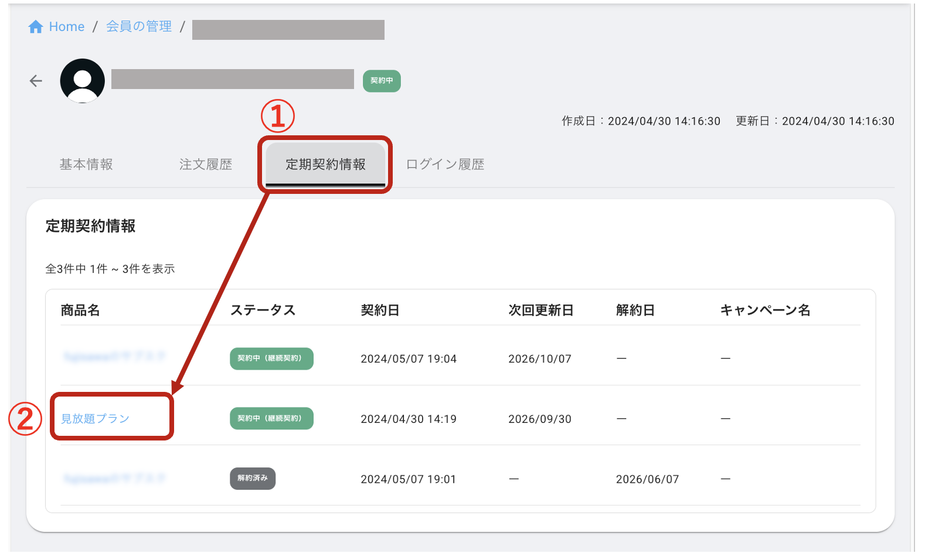This screenshot has width=925, height=560.
Task: Click the first row's 契約中（継続契約） status badge
Action: 271,358
